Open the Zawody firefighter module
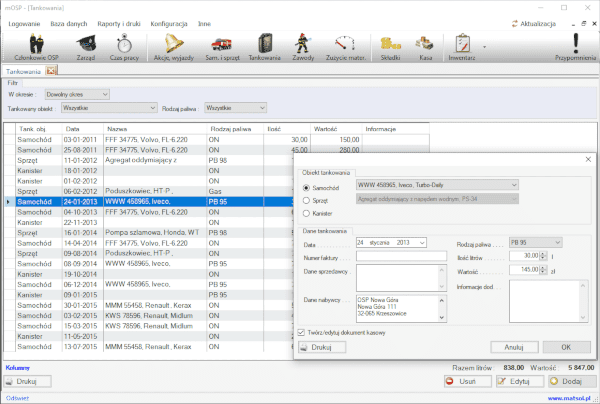The width and height of the screenshot is (600, 404). 303,47
